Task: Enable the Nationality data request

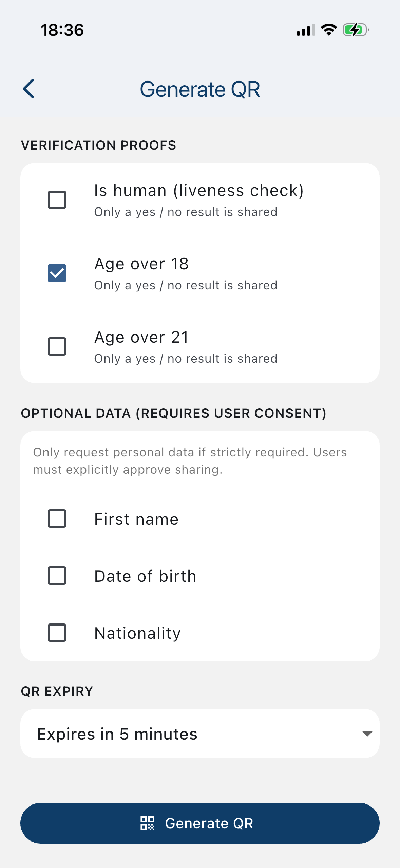Action: click(x=57, y=632)
